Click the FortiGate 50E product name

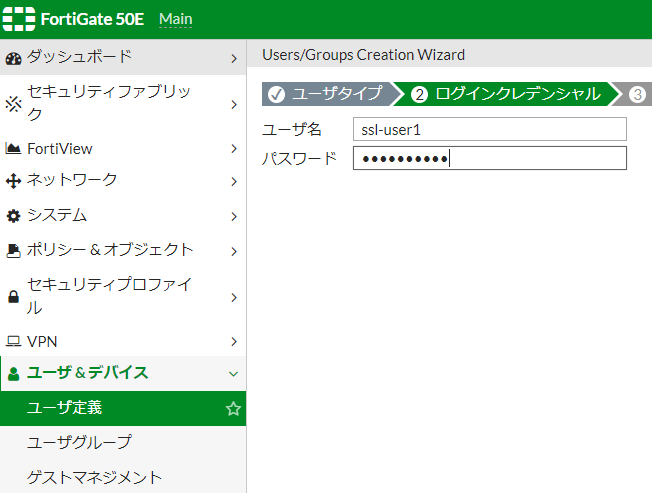(x=92, y=19)
